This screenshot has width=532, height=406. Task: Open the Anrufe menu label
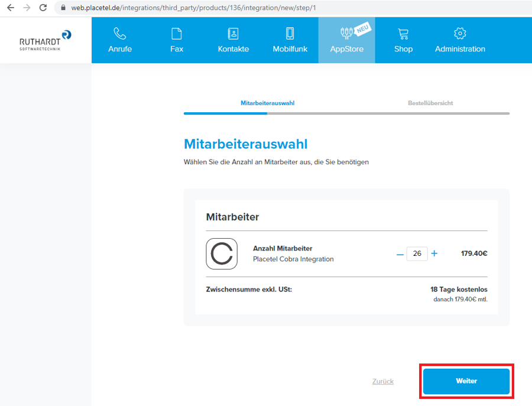tap(120, 49)
